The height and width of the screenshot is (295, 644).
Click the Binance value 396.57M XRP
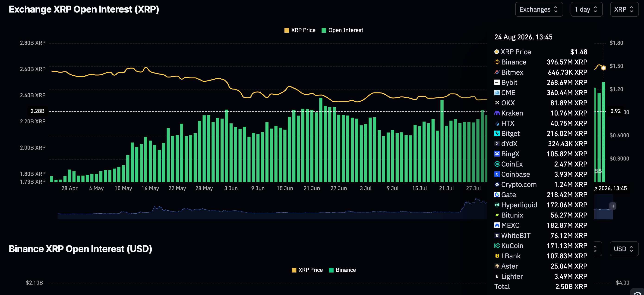tap(567, 62)
